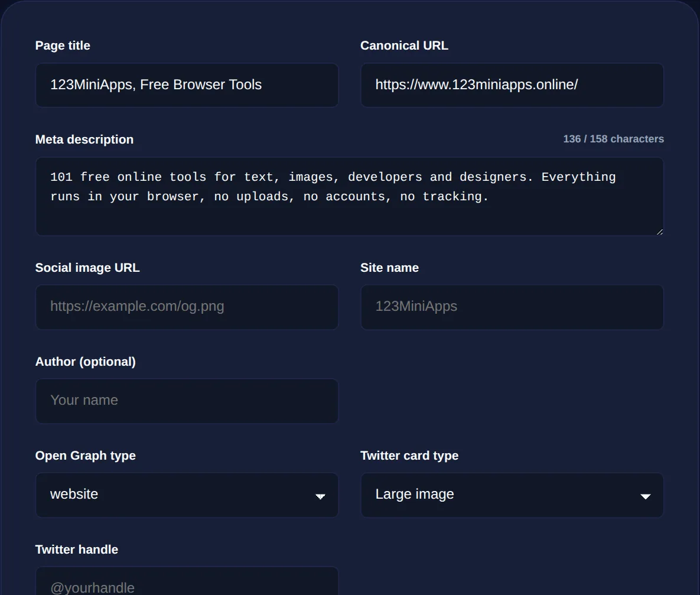
Task: Click the 'Canonical URL' label
Action: click(x=404, y=45)
